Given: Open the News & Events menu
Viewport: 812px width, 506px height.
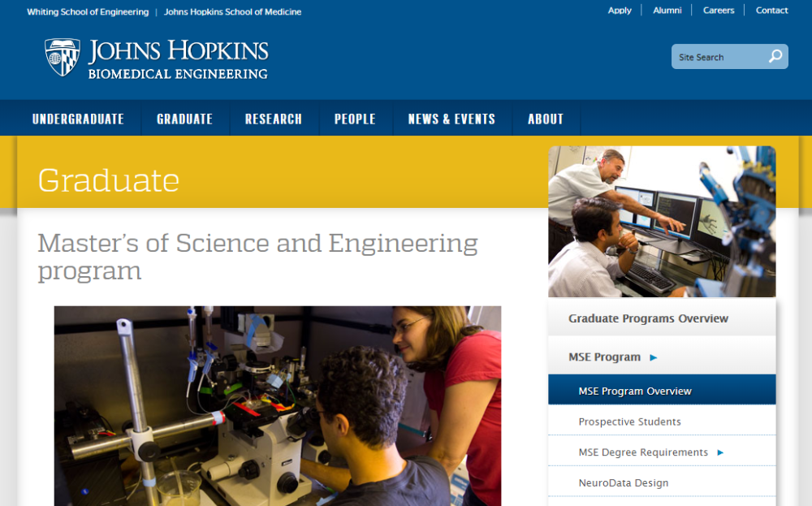Looking at the screenshot, I should click(x=451, y=119).
